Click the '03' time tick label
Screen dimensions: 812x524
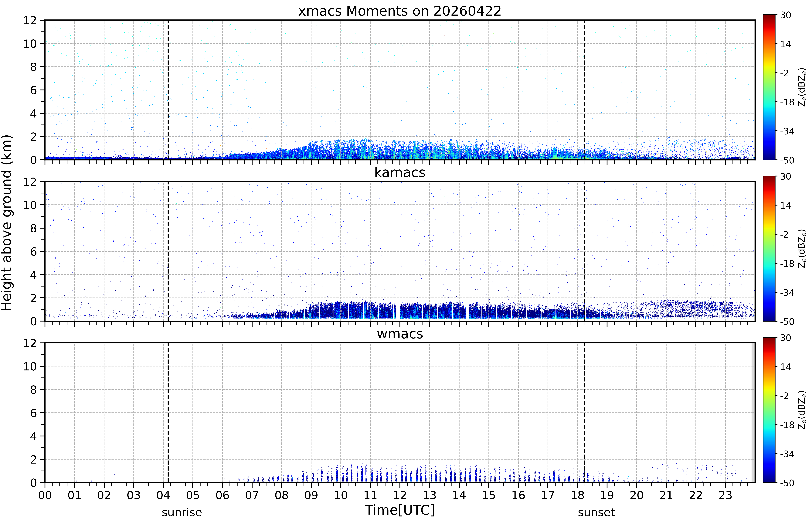coord(134,495)
